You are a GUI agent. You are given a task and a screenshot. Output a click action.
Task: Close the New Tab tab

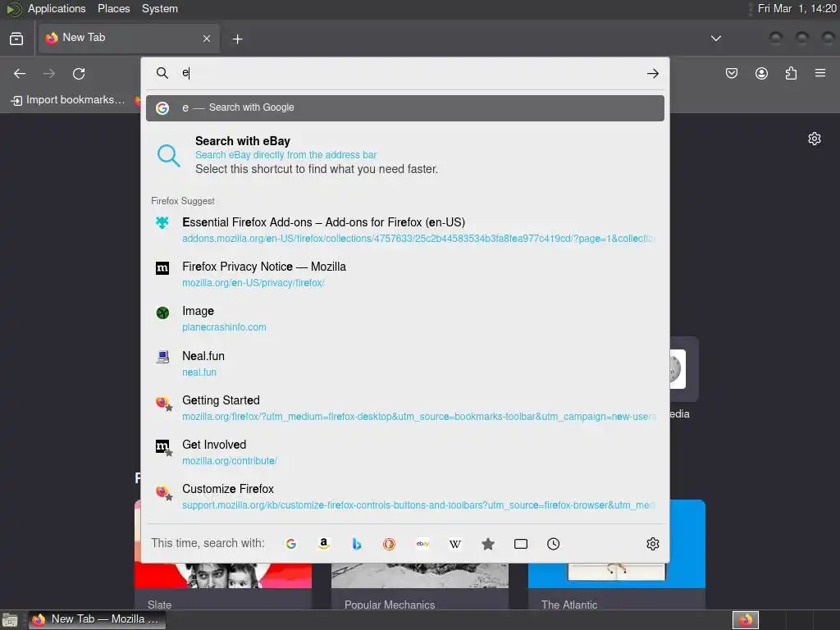207,39
